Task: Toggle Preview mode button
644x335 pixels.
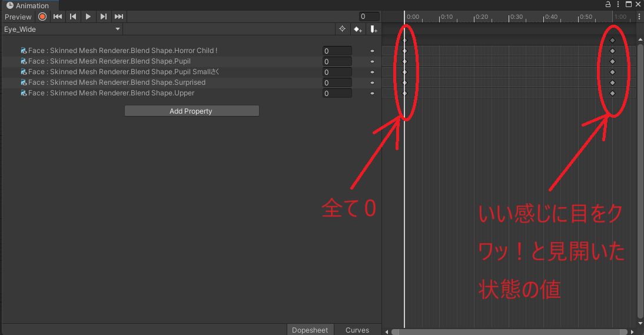Action: [18, 17]
